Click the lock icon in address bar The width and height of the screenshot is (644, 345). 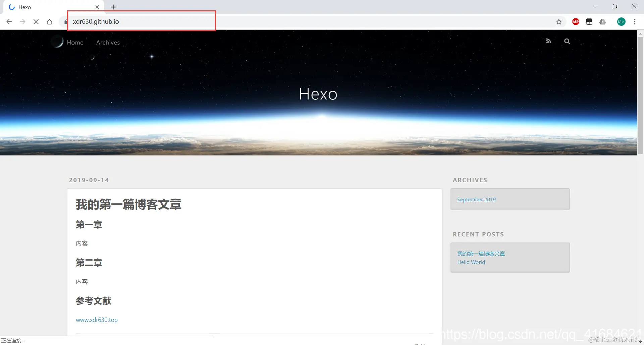point(66,22)
